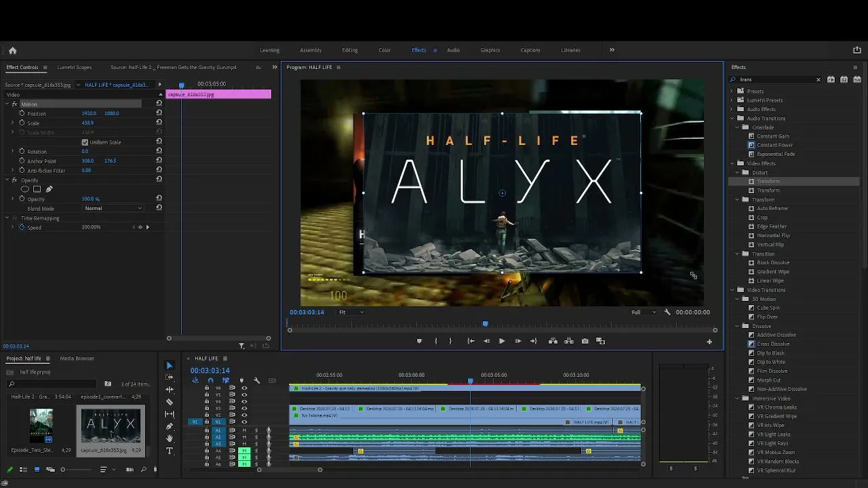Click the Lift button
Screen dimensions: 868x488
553,341
